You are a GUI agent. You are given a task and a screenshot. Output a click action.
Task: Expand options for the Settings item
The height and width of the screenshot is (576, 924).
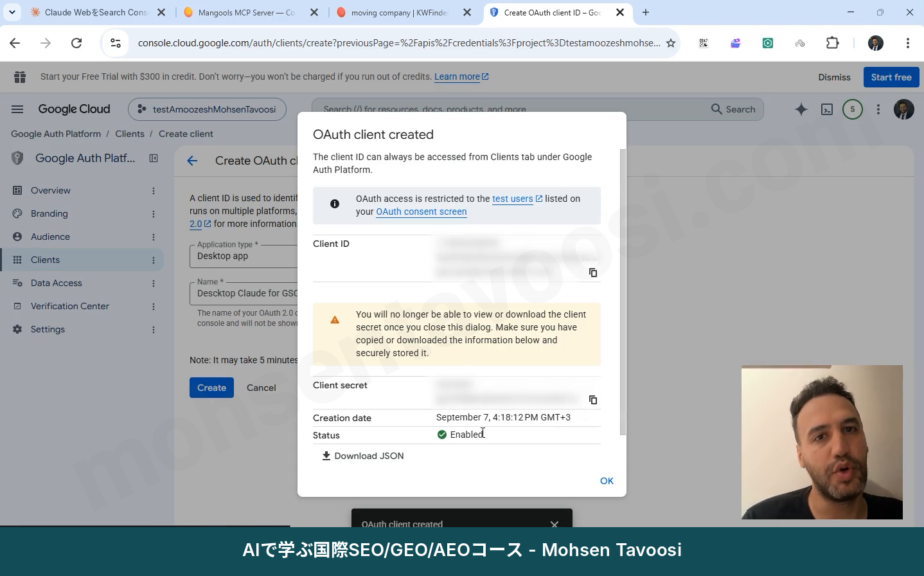tap(154, 329)
